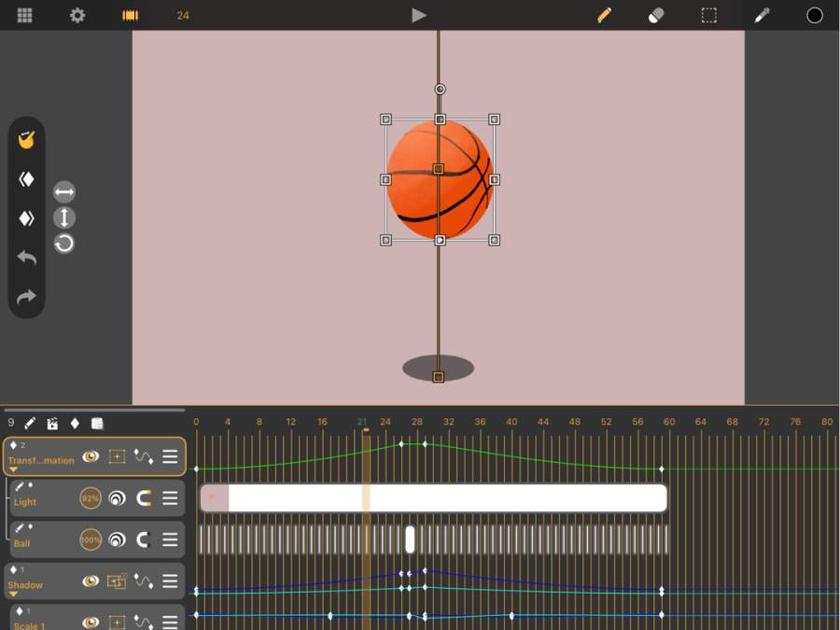The width and height of the screenshot is (840, 630).
Task: Open the settings gear
Action: (77, 15)
